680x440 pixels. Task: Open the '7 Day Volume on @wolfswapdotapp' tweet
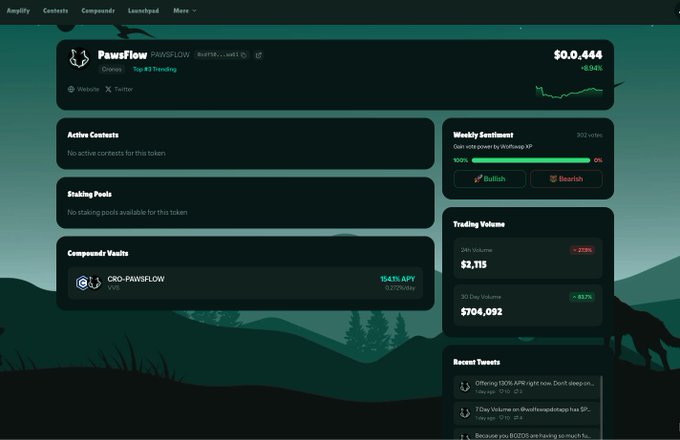point(527,413)
